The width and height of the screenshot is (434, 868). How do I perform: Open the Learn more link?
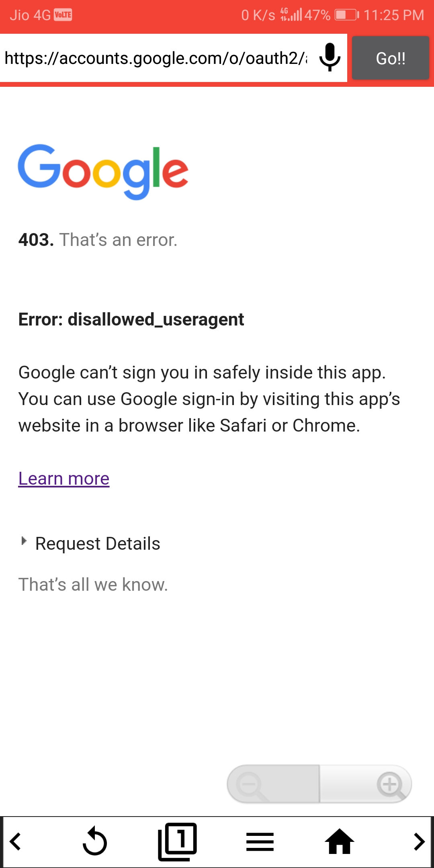coord(64,479)
